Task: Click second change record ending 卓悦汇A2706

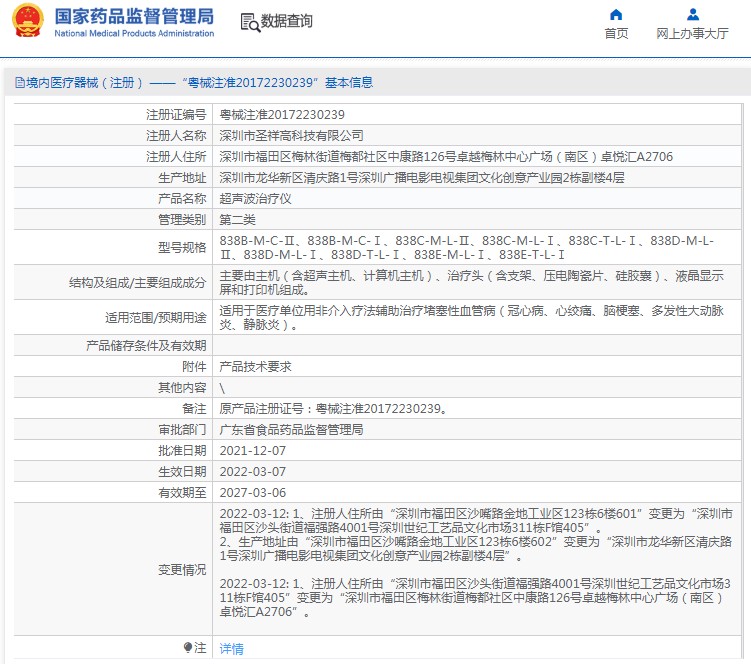Action: tap(475, 597)
